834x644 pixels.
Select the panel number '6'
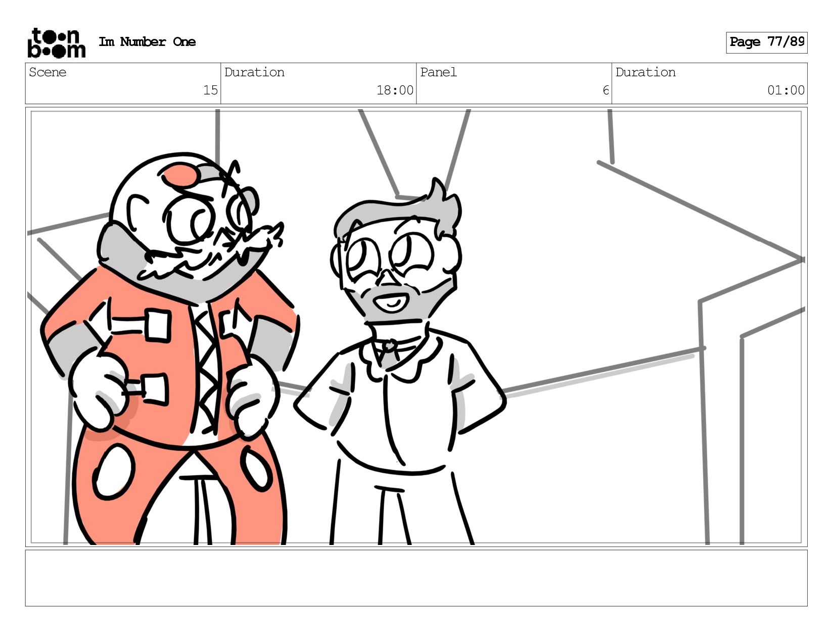coord(606,90)
